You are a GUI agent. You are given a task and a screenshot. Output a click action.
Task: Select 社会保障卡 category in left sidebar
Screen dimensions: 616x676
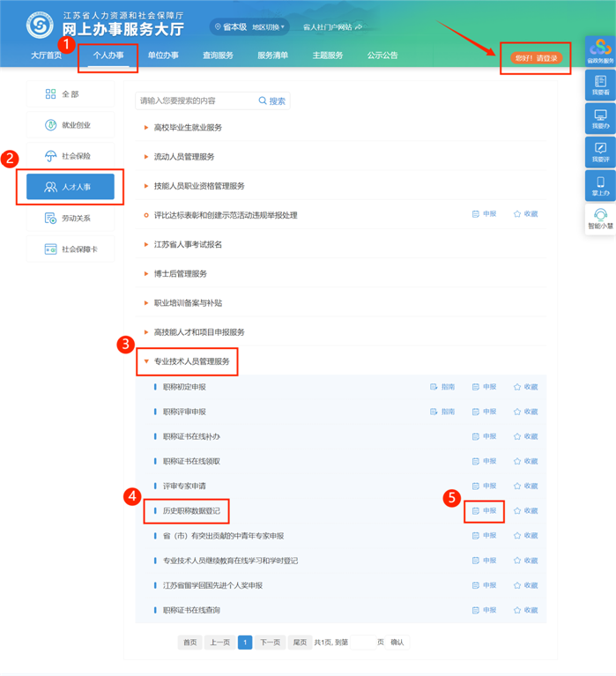click(71, 249)
